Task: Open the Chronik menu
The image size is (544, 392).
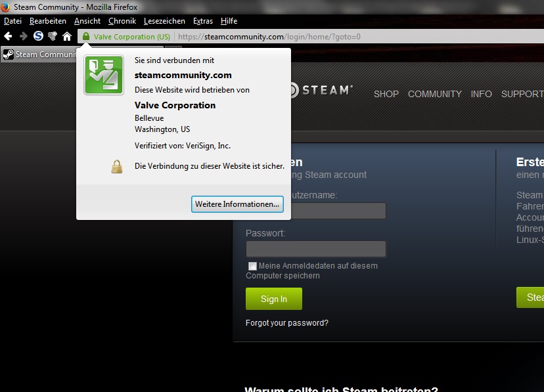Action: tap(122, 21)
